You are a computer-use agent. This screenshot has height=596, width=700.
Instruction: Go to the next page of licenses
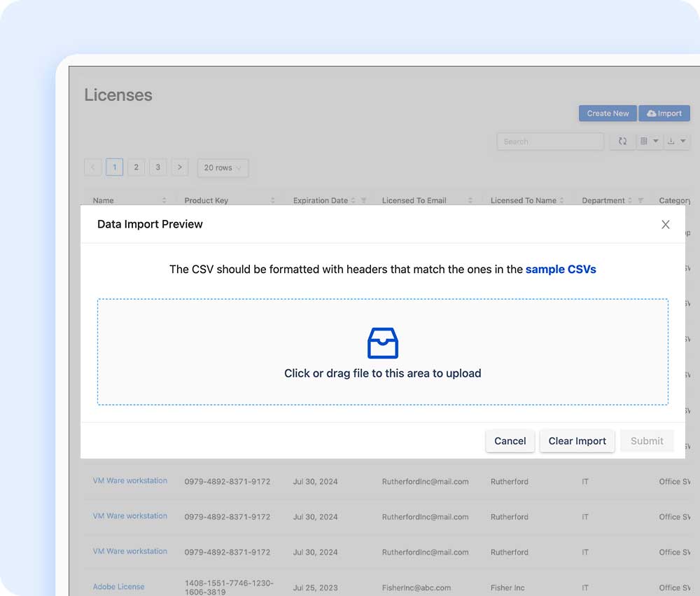pos(179,167)
